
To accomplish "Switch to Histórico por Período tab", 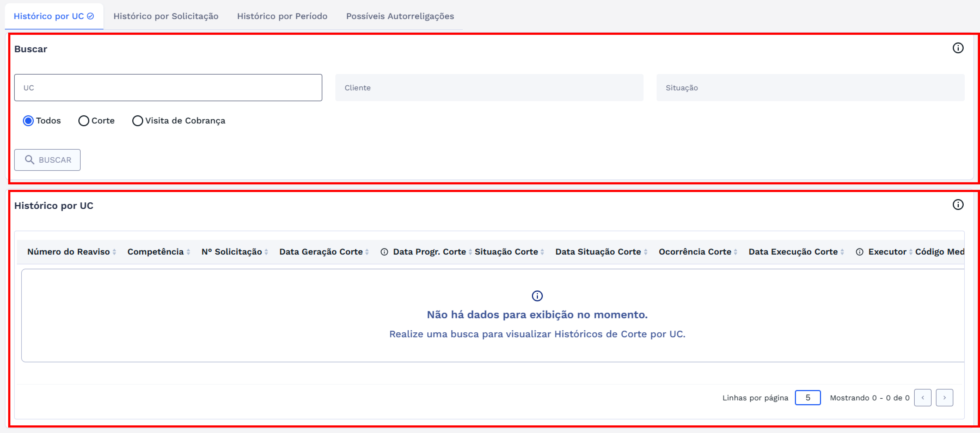I will (282, 16).
